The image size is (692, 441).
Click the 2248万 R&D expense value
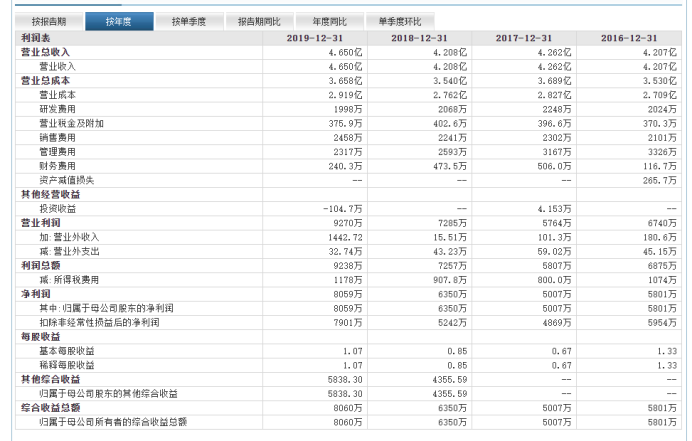tap(557, 109)
